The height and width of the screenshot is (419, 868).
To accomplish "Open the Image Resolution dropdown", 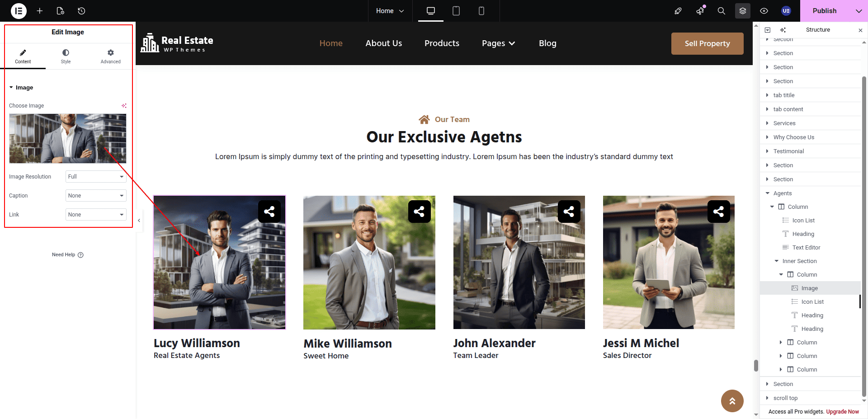I will click(x=96, y=177).
